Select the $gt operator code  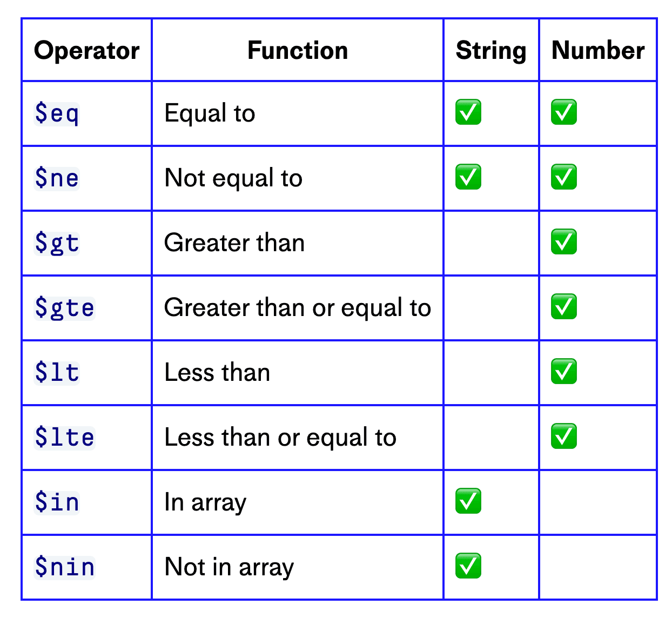[57, 243]
